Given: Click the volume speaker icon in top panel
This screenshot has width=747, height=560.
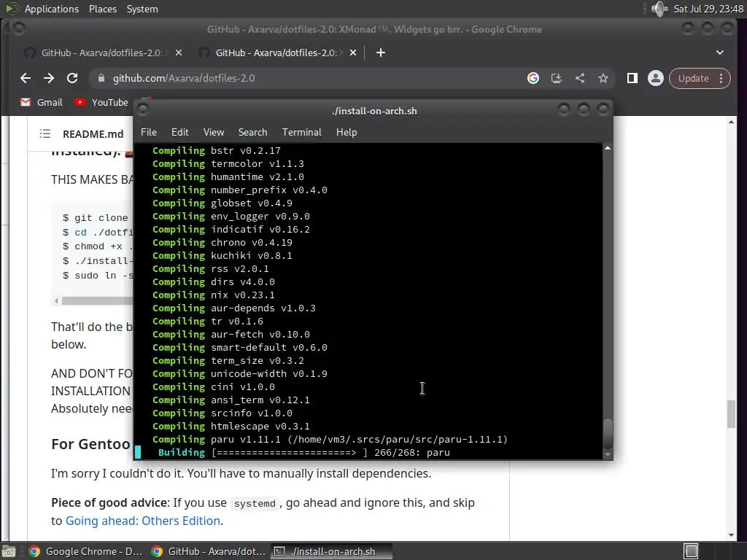Looking at the screenshot, I should [x=659, y=9].
